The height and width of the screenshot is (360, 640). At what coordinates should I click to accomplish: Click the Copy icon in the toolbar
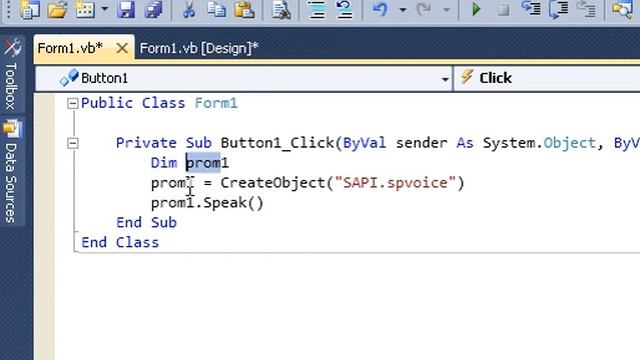pyautogui.click(x=216, y=9)
